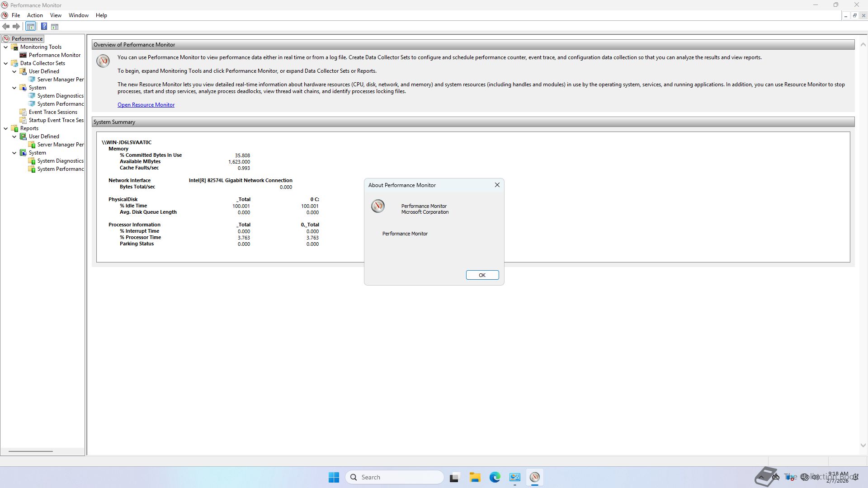Open the Window menu
This screenshot has width=868, height=488.
[x=78, y=15]
